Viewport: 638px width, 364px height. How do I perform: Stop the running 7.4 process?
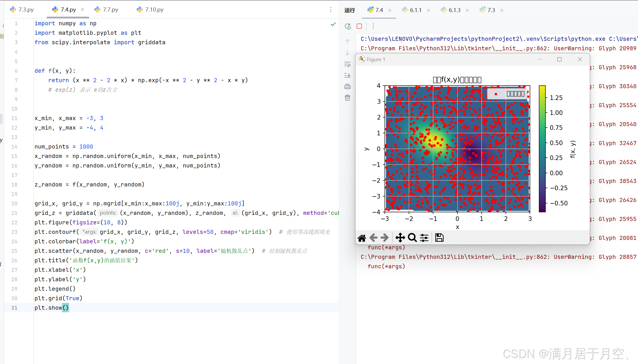pos(359,26)
